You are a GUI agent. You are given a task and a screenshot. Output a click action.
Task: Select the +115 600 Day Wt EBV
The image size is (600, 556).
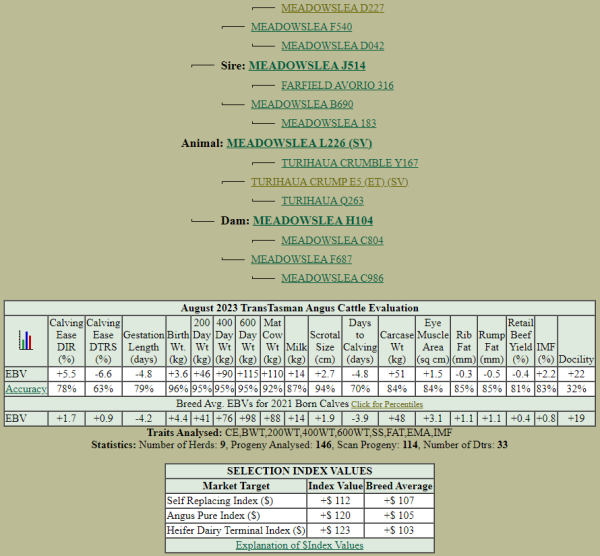(x=248, y=374)
